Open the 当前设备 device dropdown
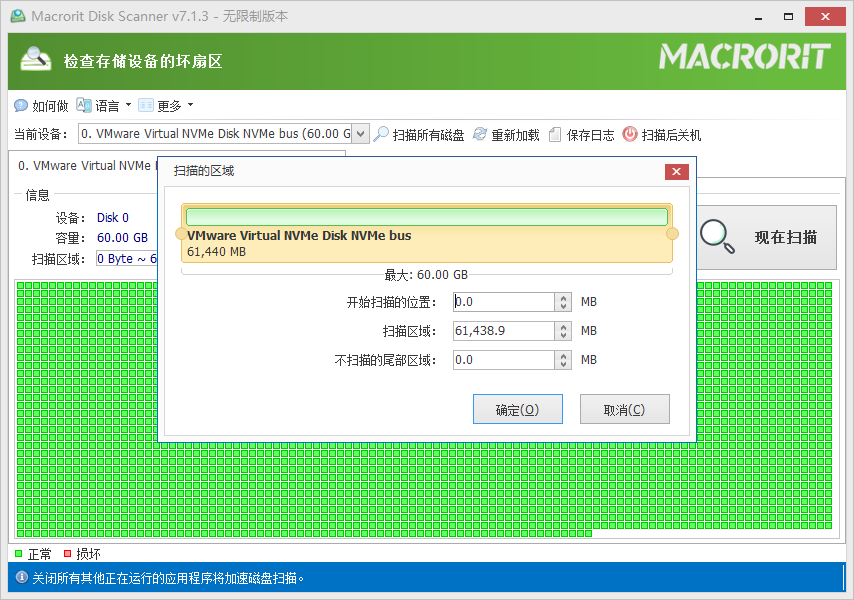The width and height of the screenshot is (854, 600). pyautogui.click(x=361, y=133)
